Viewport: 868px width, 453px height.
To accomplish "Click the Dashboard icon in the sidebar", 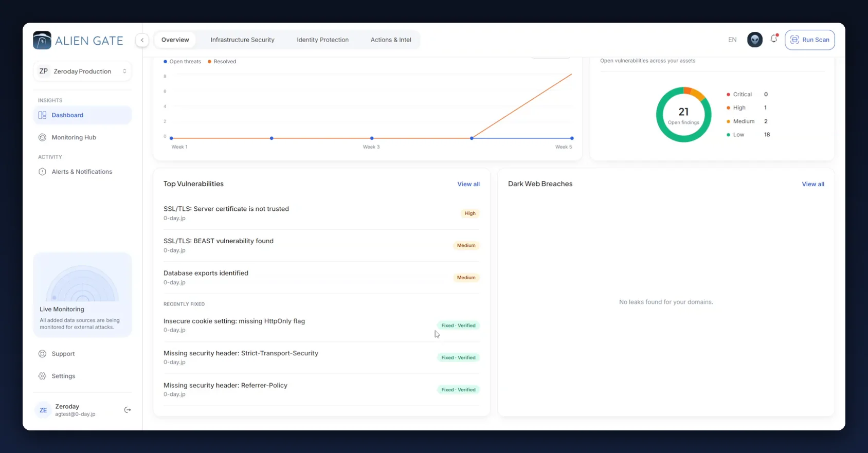I will coord(43,115).
